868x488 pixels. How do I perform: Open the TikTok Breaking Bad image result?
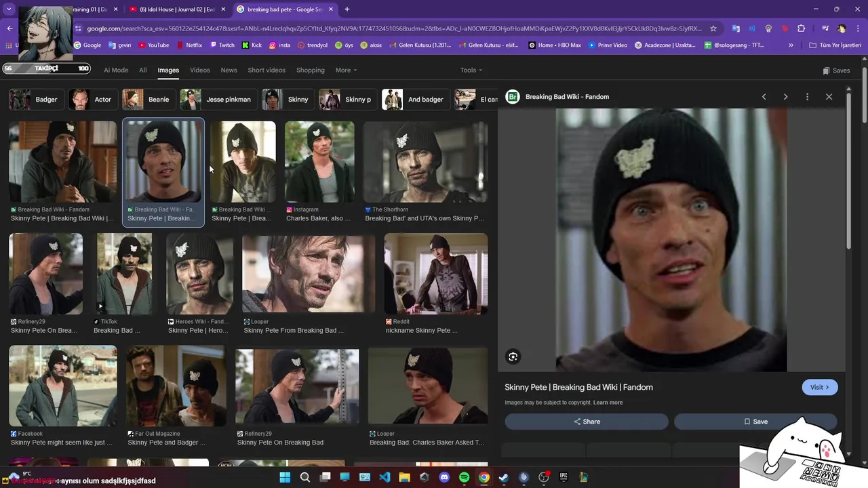(124, 284)
